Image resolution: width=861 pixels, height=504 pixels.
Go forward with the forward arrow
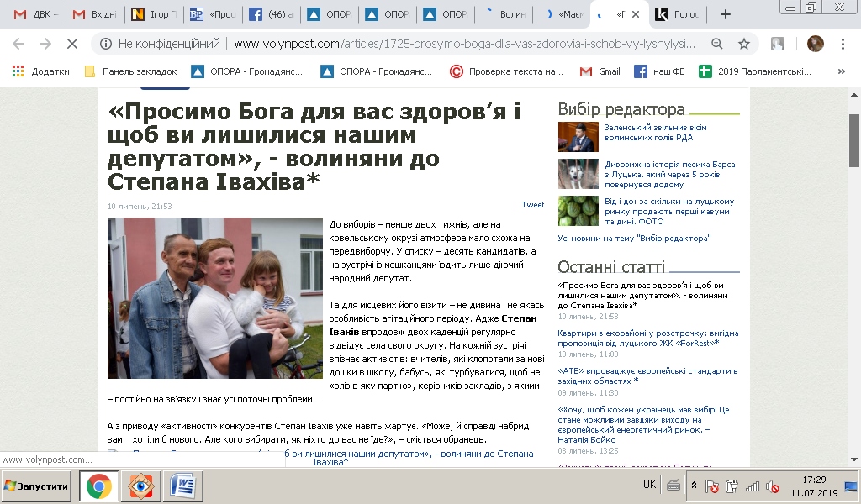pyautogui.click(x=45, y=44)
